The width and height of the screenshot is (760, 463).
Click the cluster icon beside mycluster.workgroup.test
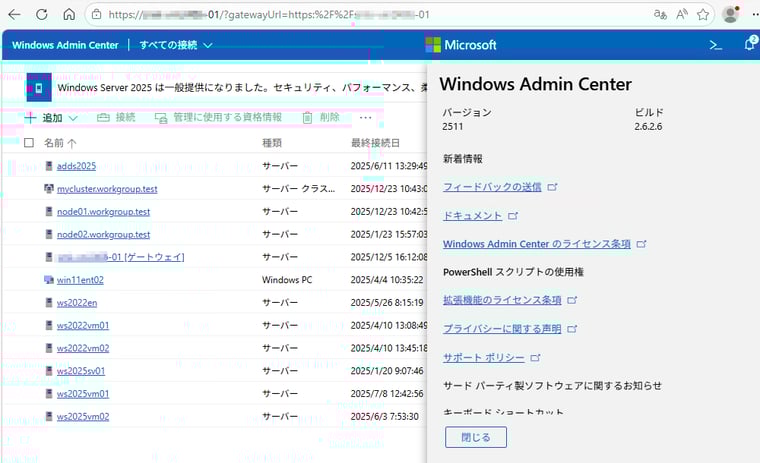(x=48, y=189)
